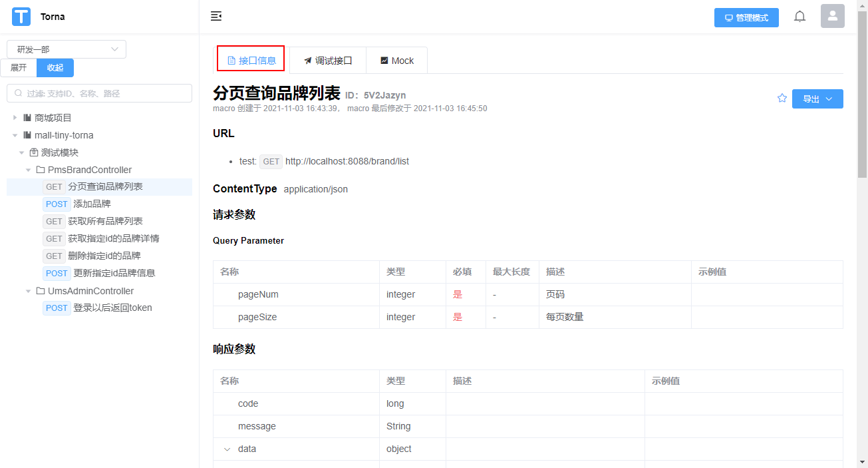
Task: Click the GET badge of 删除指定id的品牌
Action: pyautogui.click(x=54, y=256)
